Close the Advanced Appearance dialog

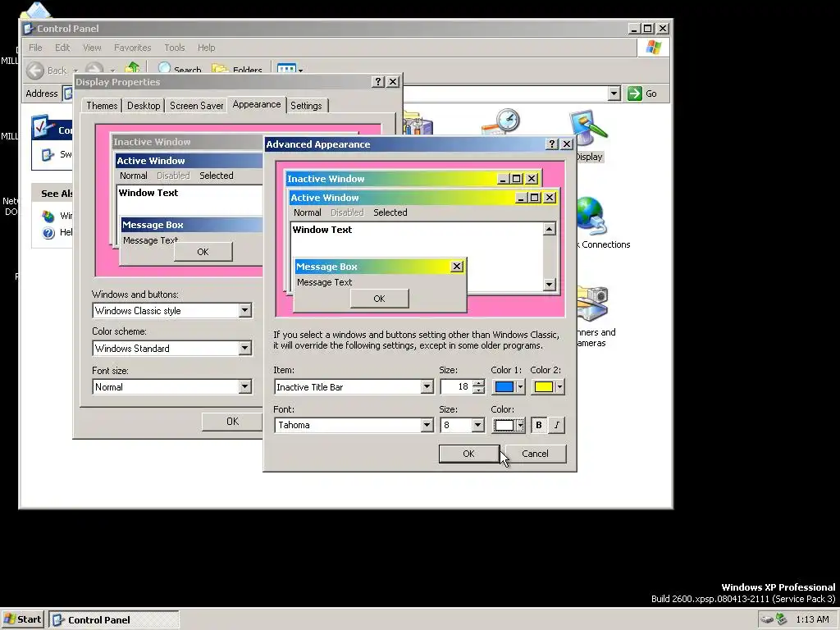pyautogui.click(x=566, y=144)
